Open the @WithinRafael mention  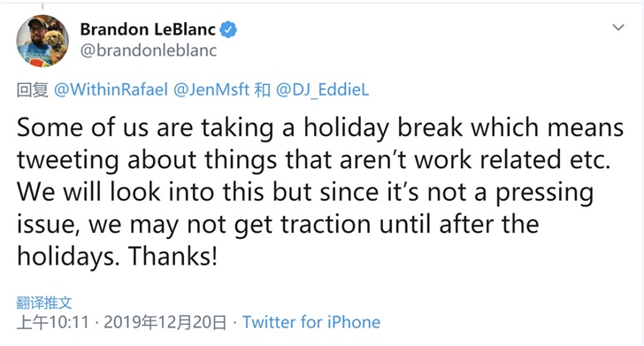pyautogui.click(x=111, y=89)
